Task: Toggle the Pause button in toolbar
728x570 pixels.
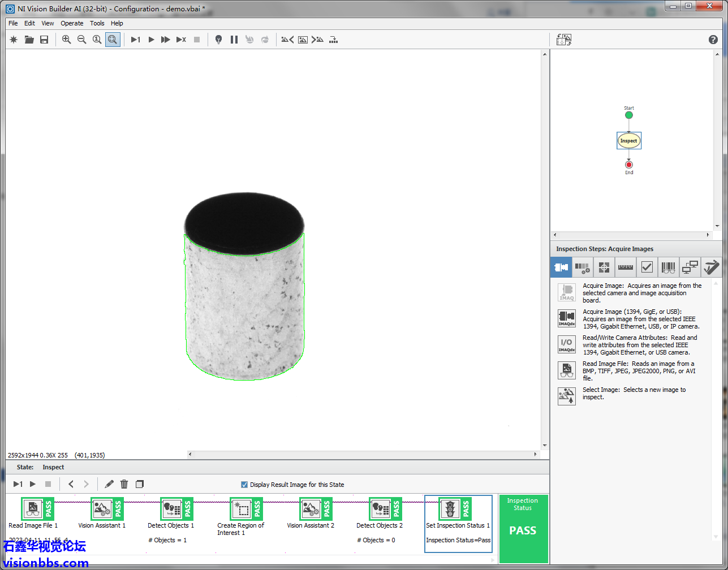Action: point(234,40)
